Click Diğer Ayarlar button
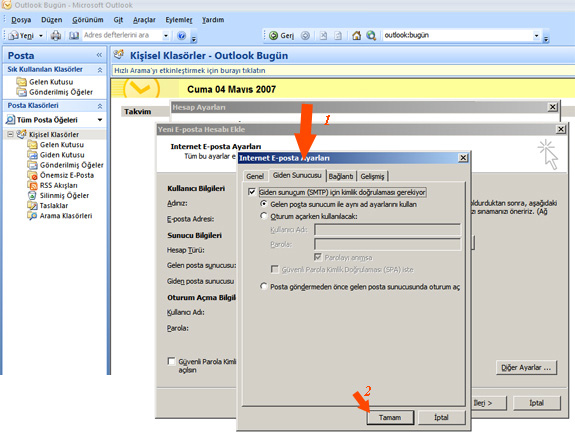Screen dimensions: 575x434 pyautogui.click(x=526, y=367)
